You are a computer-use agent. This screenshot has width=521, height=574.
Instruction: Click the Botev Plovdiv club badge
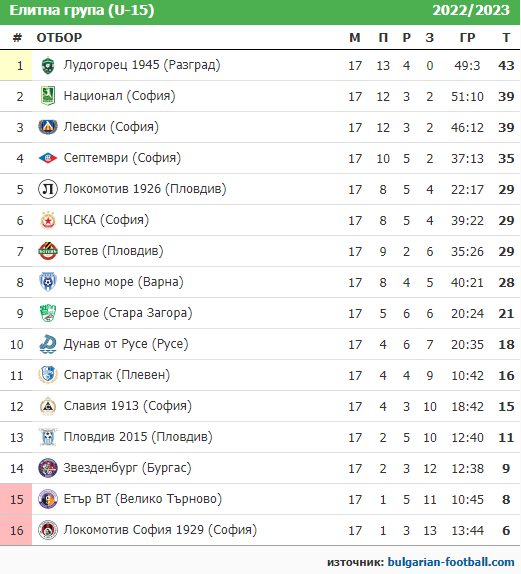pos(48,251)
